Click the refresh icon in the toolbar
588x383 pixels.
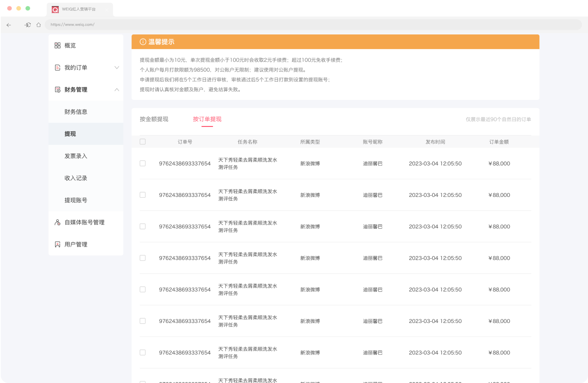pyautogui.click(x=28, y=25)
